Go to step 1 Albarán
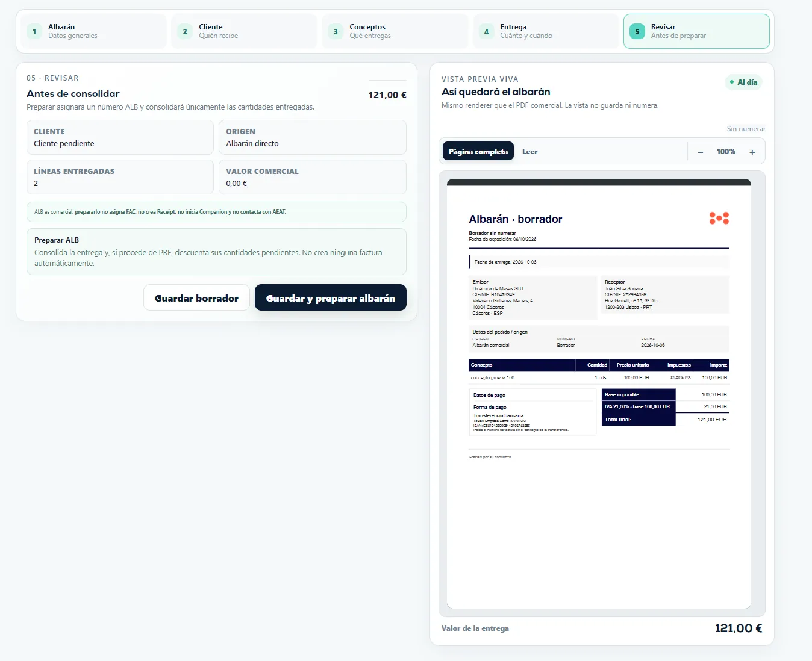The image size is (812, 661). click(x=94, y=31)
